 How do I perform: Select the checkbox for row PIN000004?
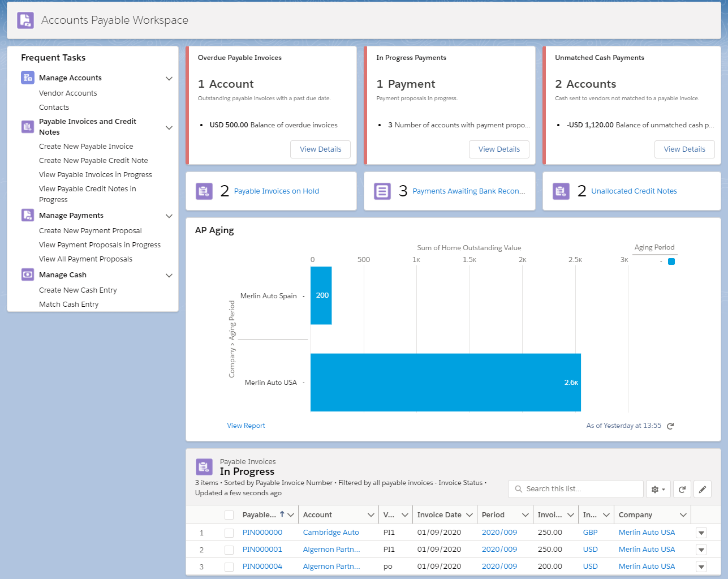[229, 567]
